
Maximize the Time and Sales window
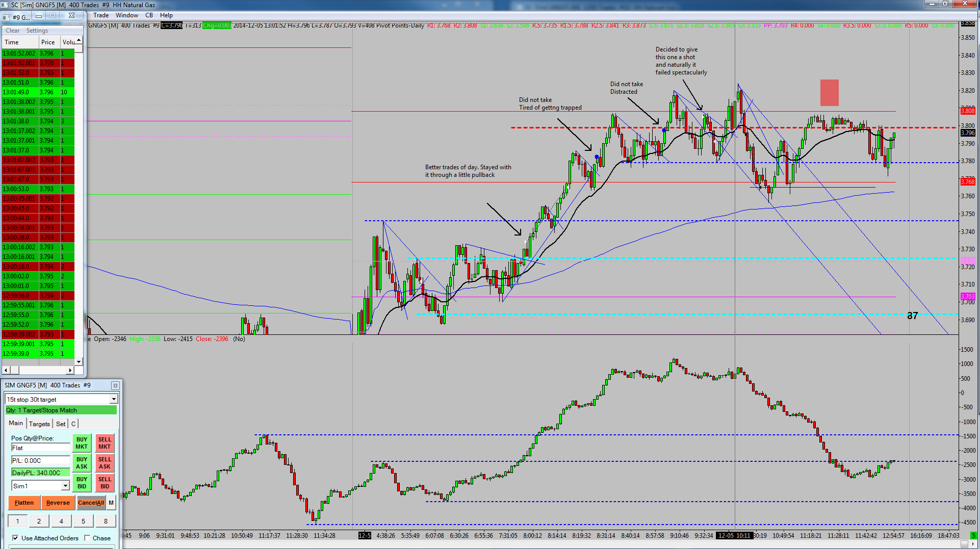coord(53,16)
